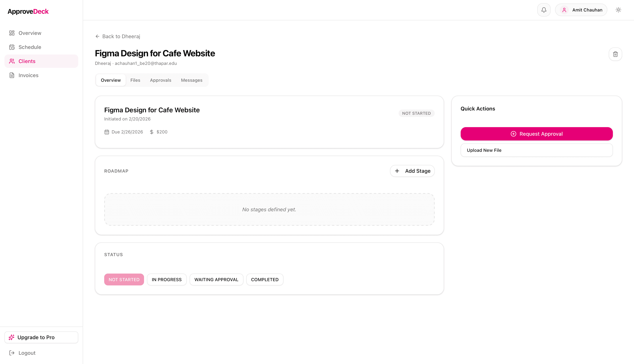Add a new roadmap stage

(412, 171)
